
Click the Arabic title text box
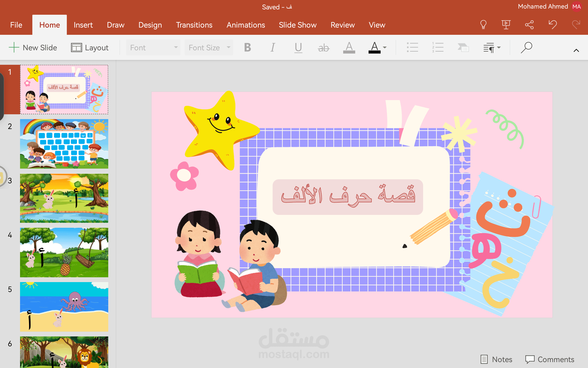(348, 197)
